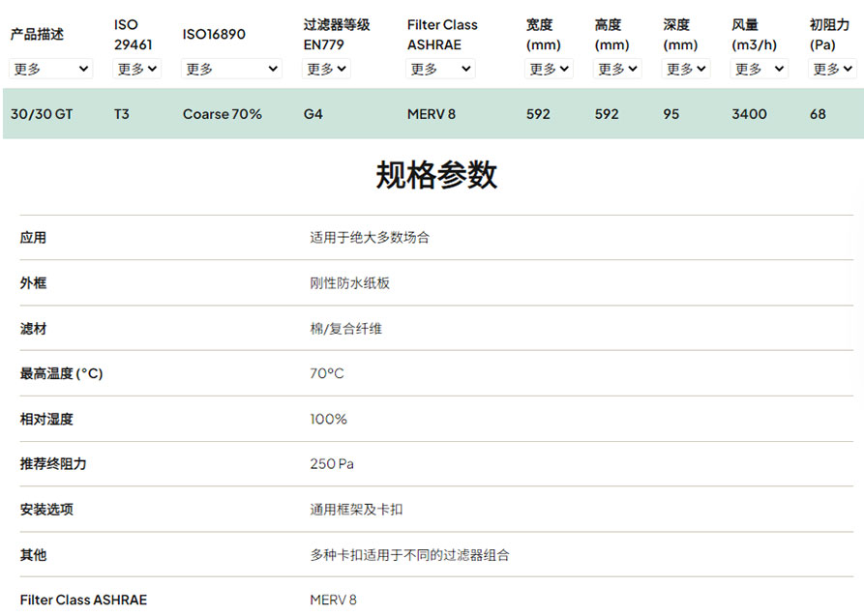The width and height of the screenshot is (864, 616).
Task: Click the Filter Class ASHRAE spec label at bottom
Action: click(x=83, y=600)
